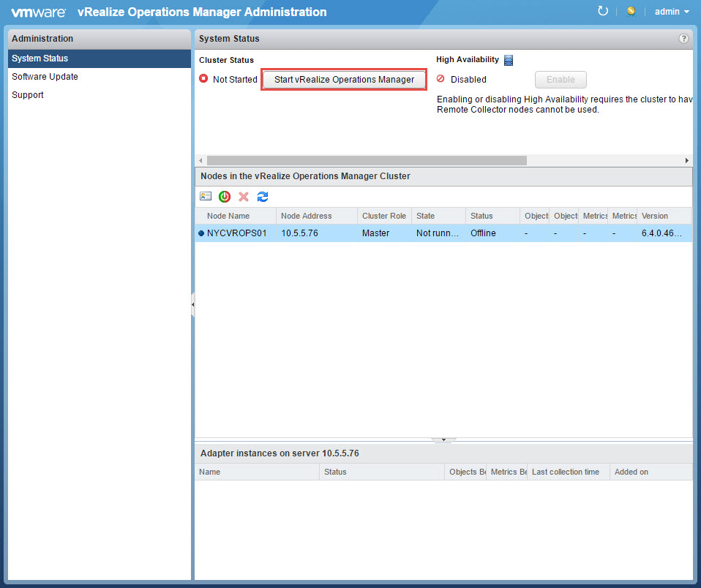Click the yellow certificate badge icon
The width and height of the screenshot is (701, 588).
pyautogui.click(x=631, y=12)
